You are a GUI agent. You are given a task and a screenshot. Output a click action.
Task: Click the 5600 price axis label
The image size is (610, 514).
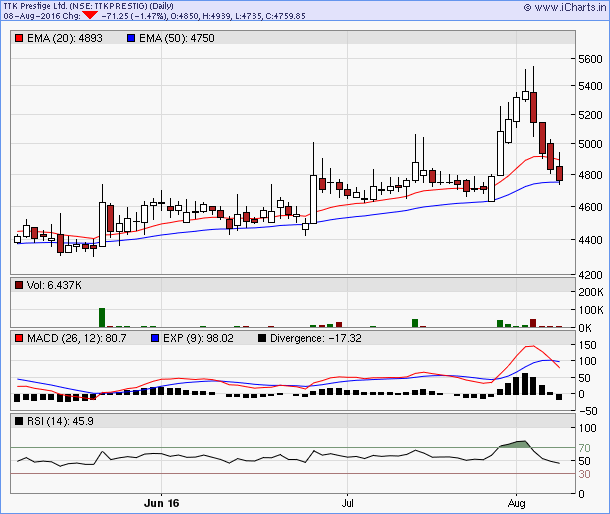(590, 59)
